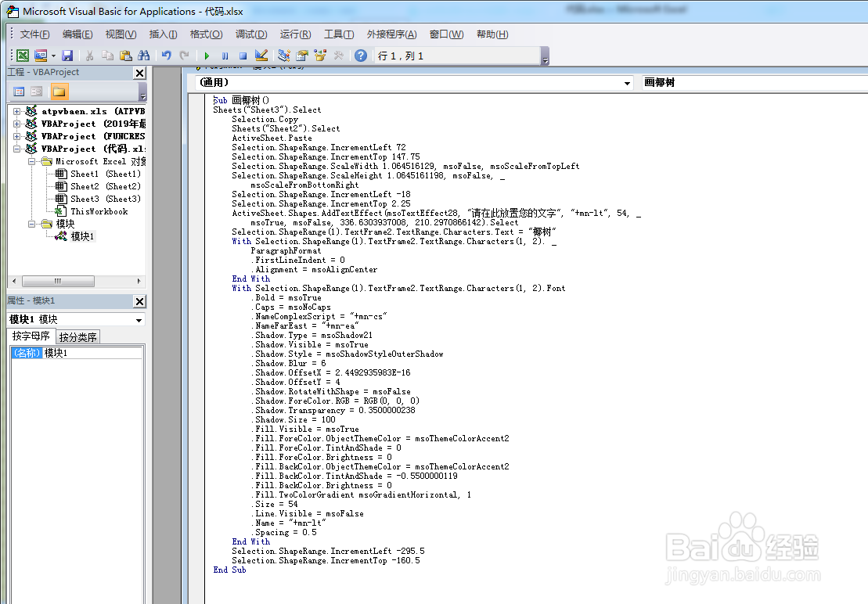Screen dimensions: 868x604
Task: Open the 工具(T) menu
Action: [x=339, y=34]
